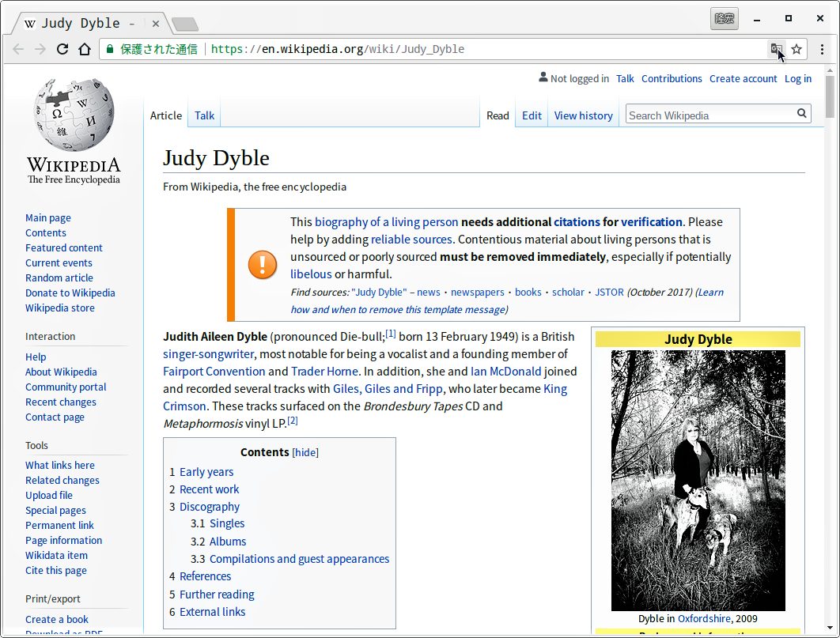Go to the browser home page icon

(85, 49)
